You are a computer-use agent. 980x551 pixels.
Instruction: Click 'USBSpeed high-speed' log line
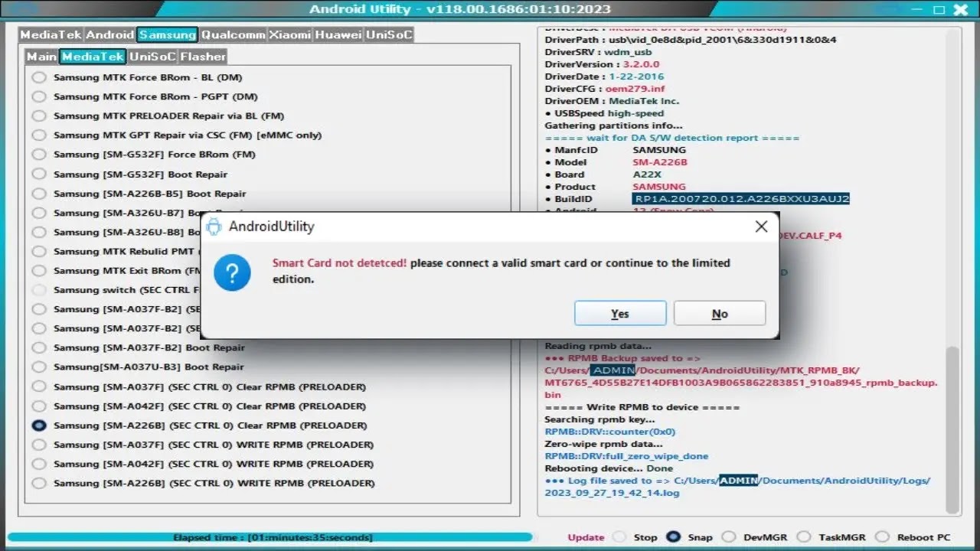point(604,113)
